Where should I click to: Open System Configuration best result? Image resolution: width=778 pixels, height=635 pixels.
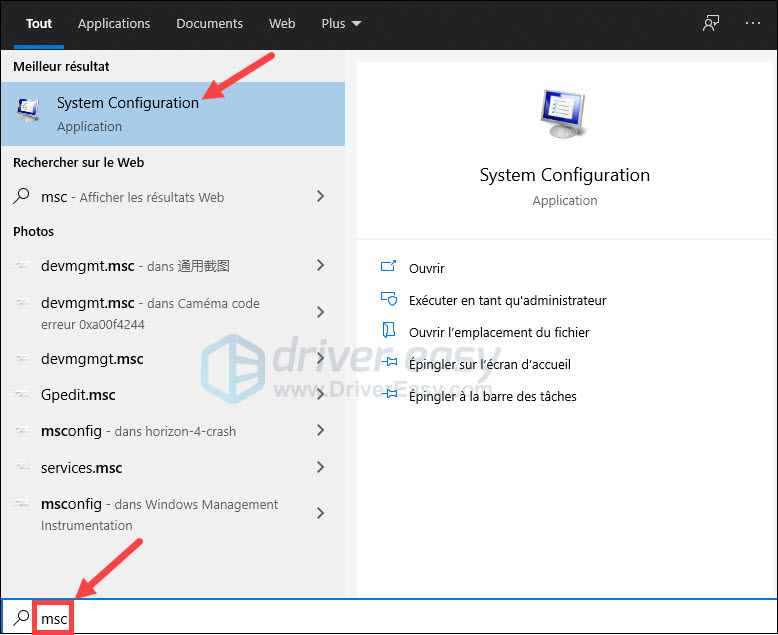pos(173,114)
